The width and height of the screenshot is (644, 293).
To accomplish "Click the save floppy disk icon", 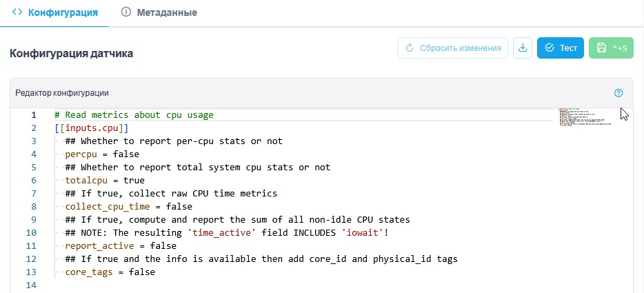I will (x=601, y=48).
